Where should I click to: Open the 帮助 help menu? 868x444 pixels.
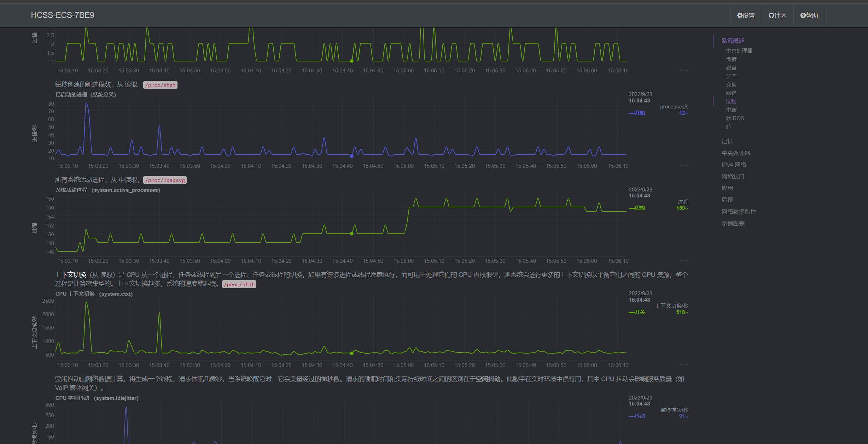point(809,16)
